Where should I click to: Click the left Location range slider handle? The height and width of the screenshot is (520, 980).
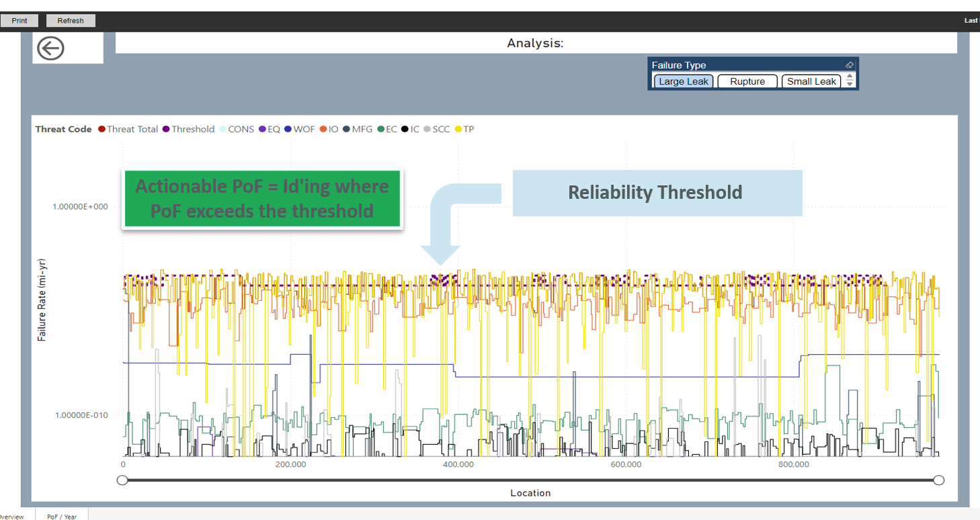(122, 480)
